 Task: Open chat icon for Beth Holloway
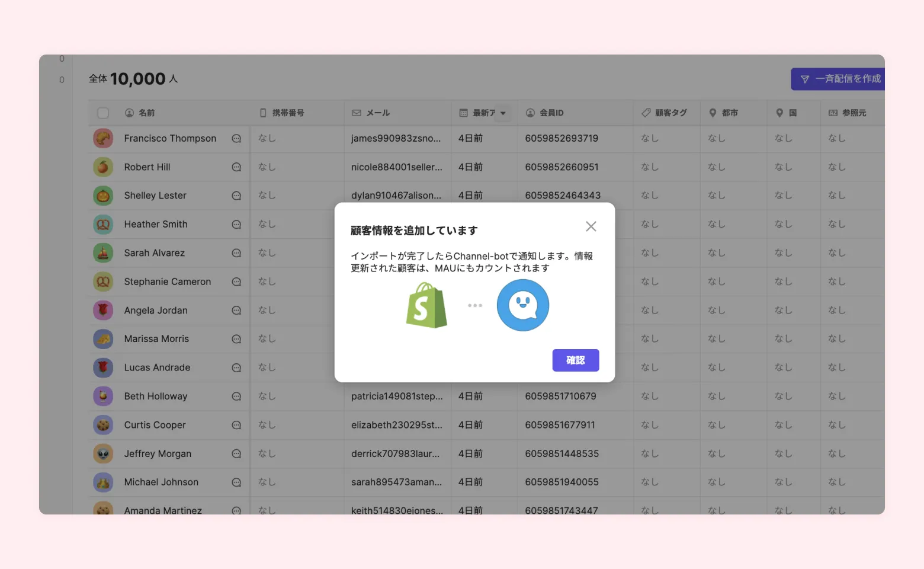[x=236, y=397]
